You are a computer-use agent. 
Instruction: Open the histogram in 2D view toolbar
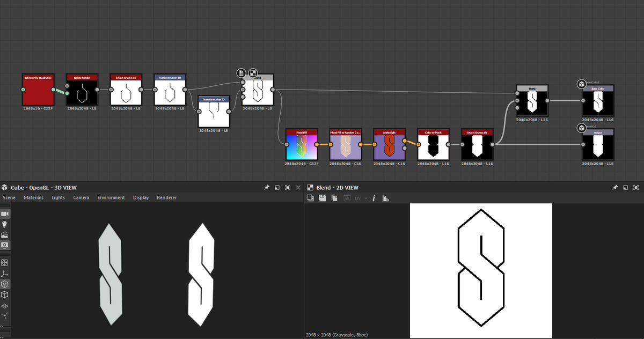pos(385,198)
